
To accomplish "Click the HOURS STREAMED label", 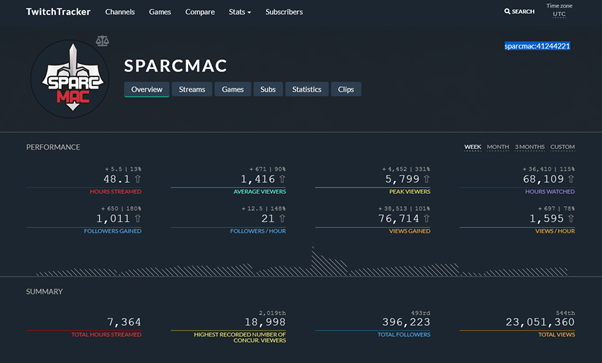I will (116, 191).
